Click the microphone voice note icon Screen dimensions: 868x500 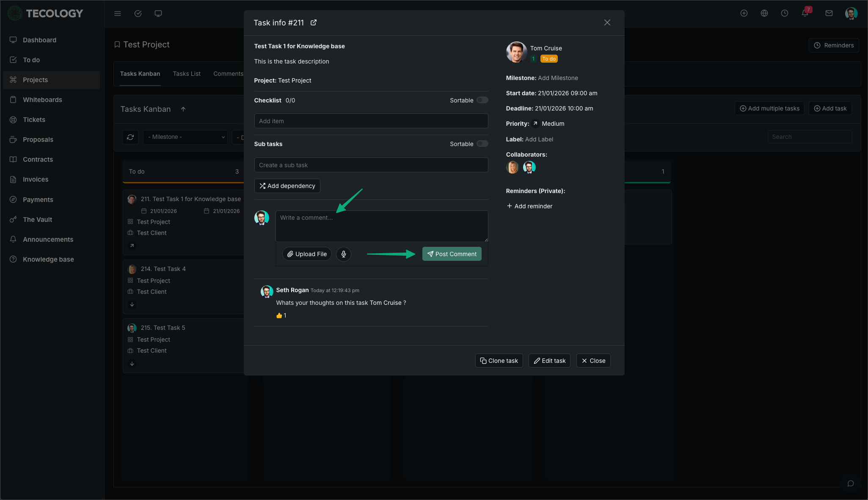344,254
